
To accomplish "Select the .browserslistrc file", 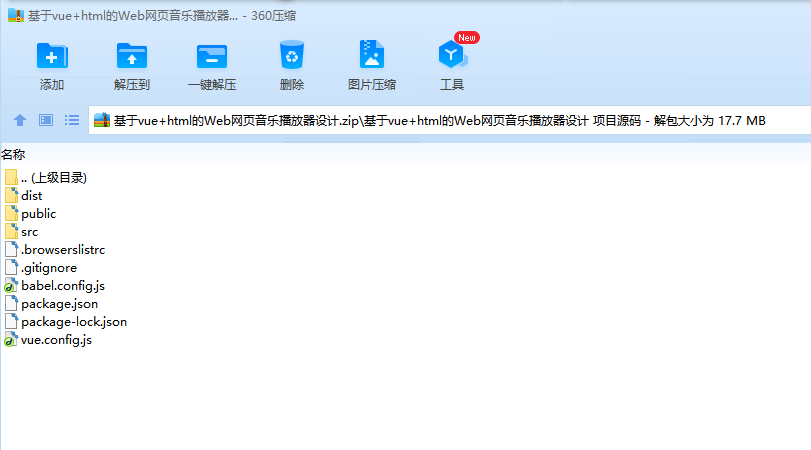I will [55, 250].
